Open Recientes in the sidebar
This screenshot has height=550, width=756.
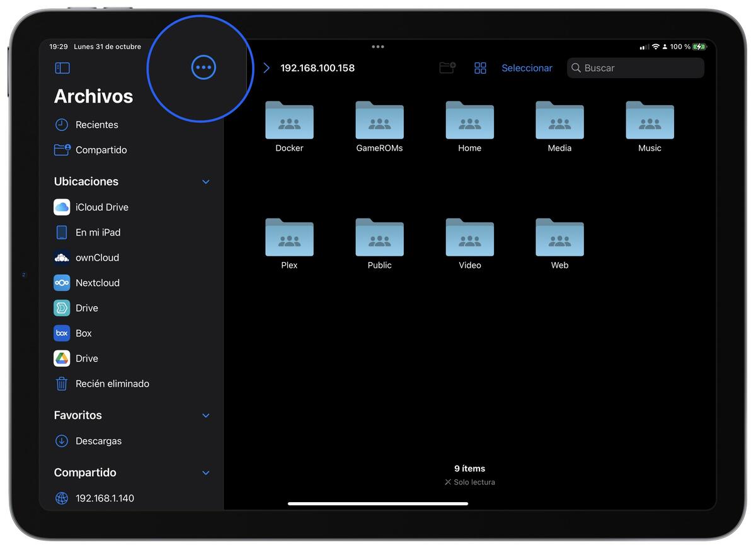click(131, 125)
